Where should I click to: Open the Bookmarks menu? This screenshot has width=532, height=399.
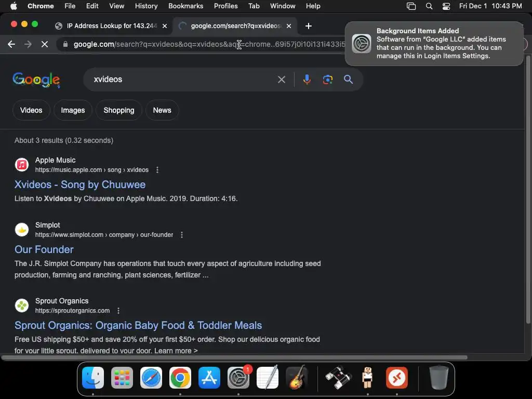(185, 6)
